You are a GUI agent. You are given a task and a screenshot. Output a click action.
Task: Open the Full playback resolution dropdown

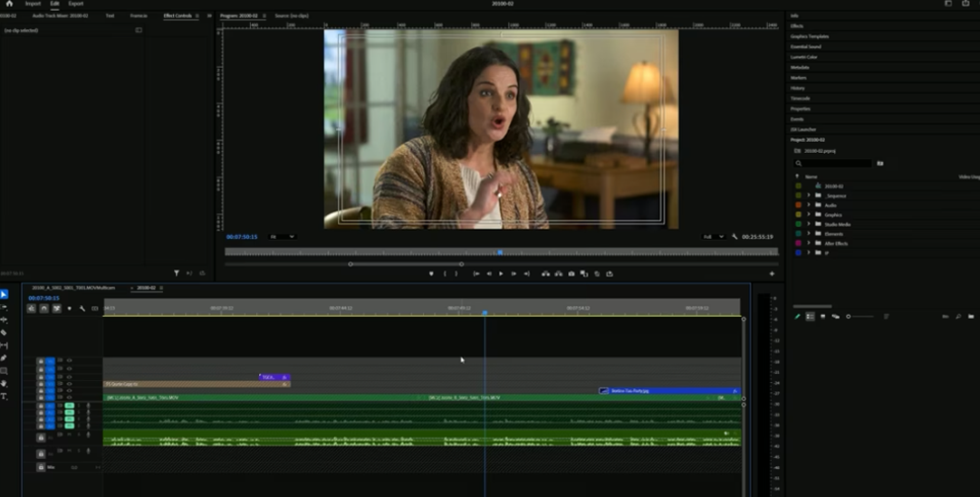click(713, 236)
